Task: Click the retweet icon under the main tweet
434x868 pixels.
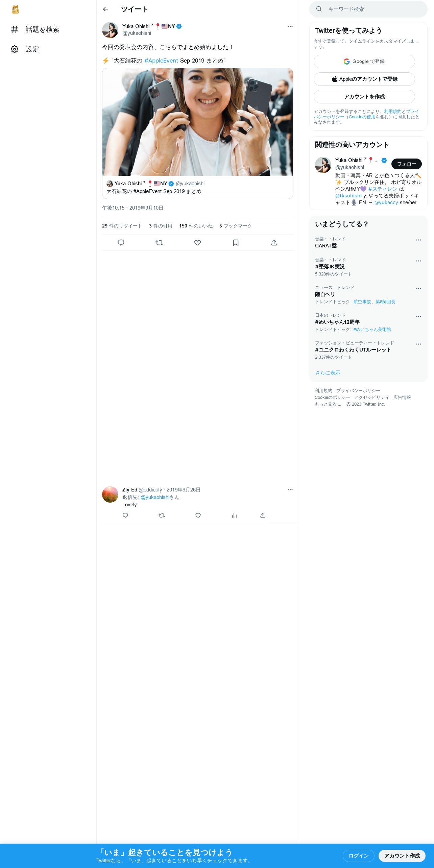Action: tap(159, 243)
